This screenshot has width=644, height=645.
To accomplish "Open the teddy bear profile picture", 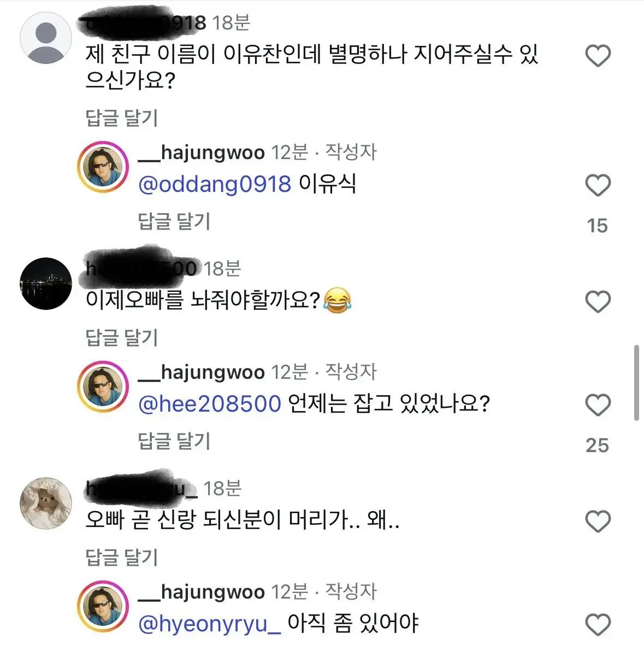I will click(46, 503).
